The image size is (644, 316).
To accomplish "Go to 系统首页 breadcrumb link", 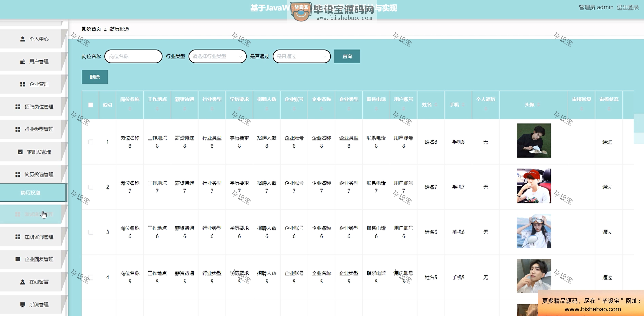I will click(x=91, y=29).
